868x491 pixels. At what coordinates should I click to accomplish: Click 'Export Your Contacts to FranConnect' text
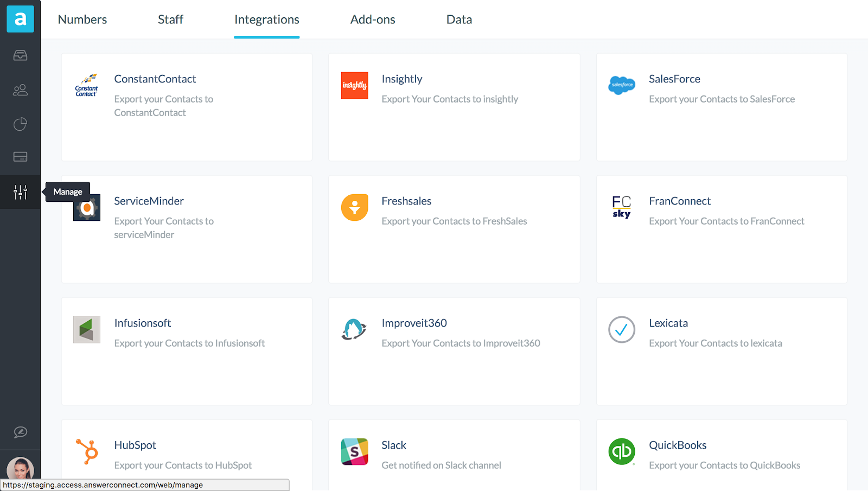coord(727,221)
